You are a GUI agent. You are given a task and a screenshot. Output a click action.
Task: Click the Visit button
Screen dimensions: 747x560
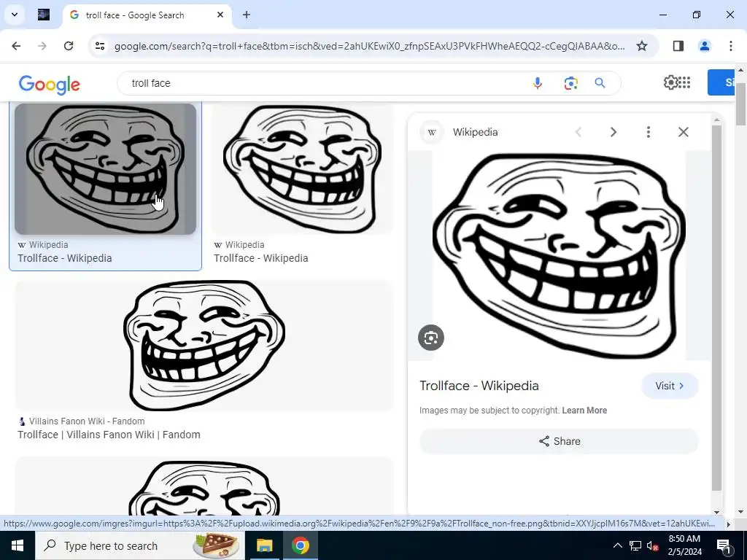point(670,386)
